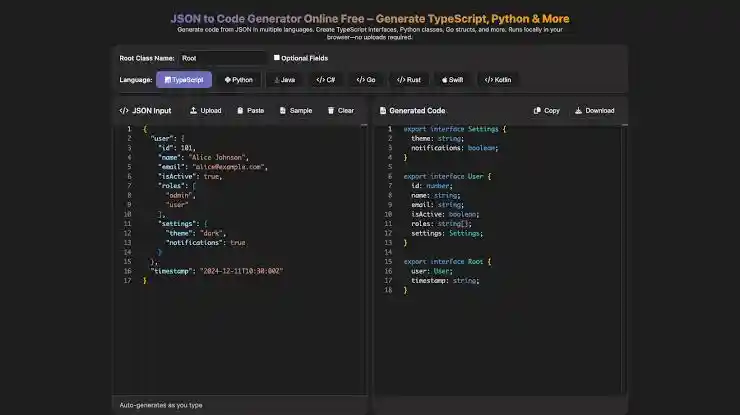
Task: Select Swift language option
Action: coord(452,80)
